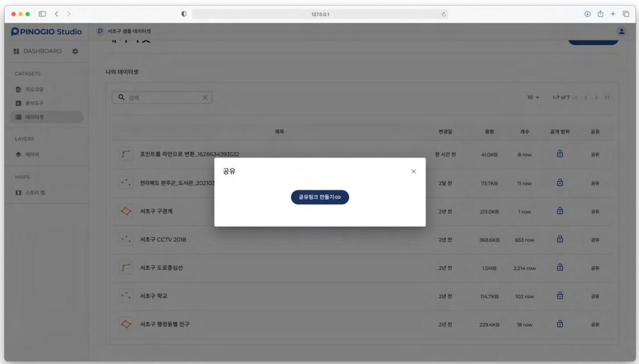The width and height of the screenshot is (639, 364).
Task: Click 공유 link for 서초구 도로중심선
Action: point(595,268)
